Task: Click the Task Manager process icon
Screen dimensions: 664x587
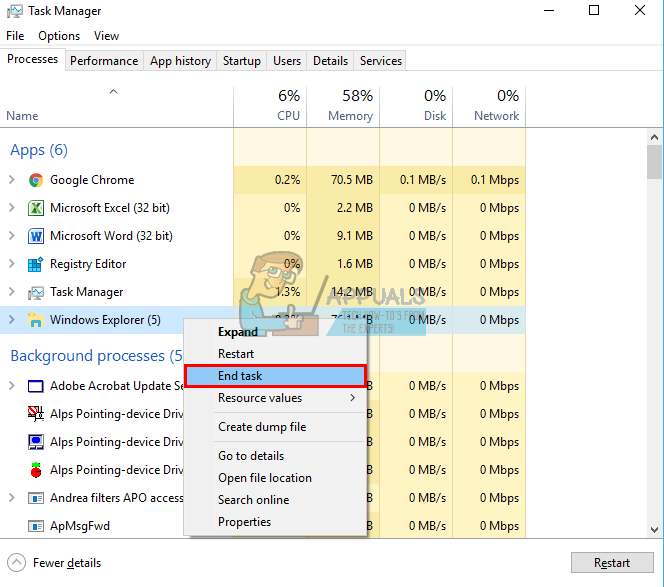Action: [x=36, y=292]
